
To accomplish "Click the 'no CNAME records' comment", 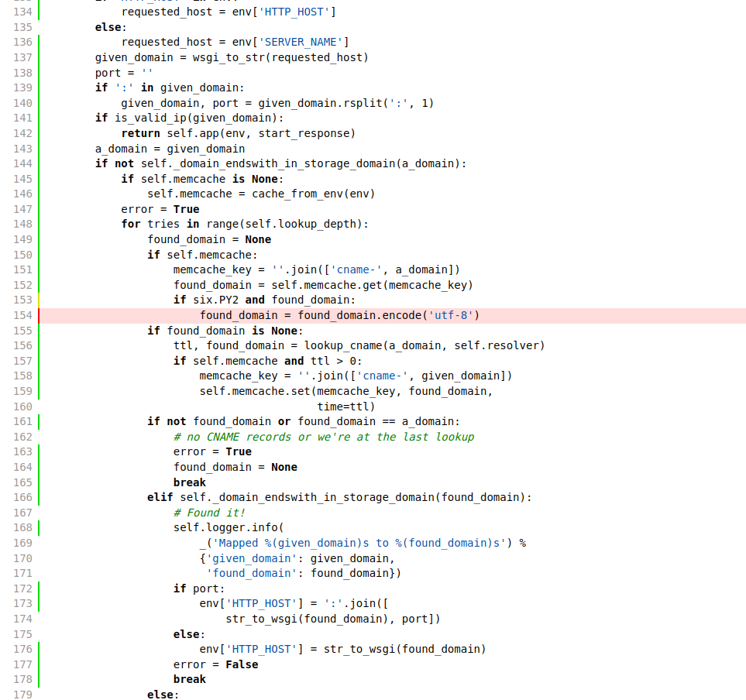I will coord(323,437).
